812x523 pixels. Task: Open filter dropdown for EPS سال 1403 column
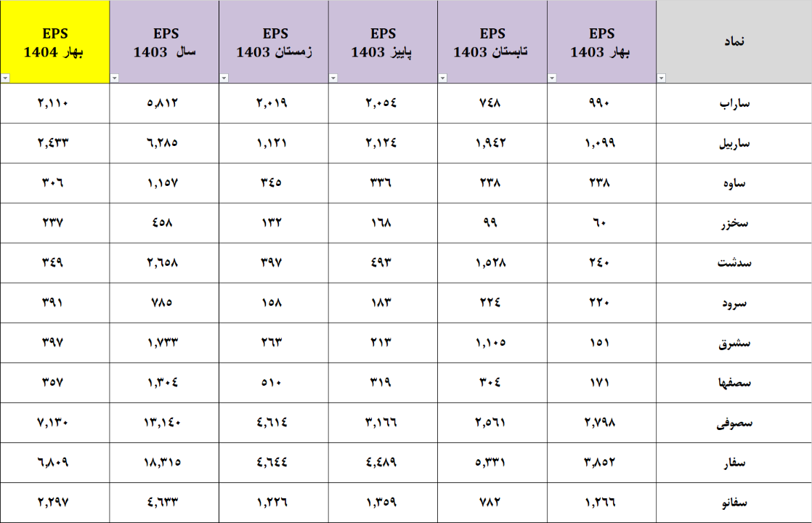pyautogui.click(x=115, y=78)
